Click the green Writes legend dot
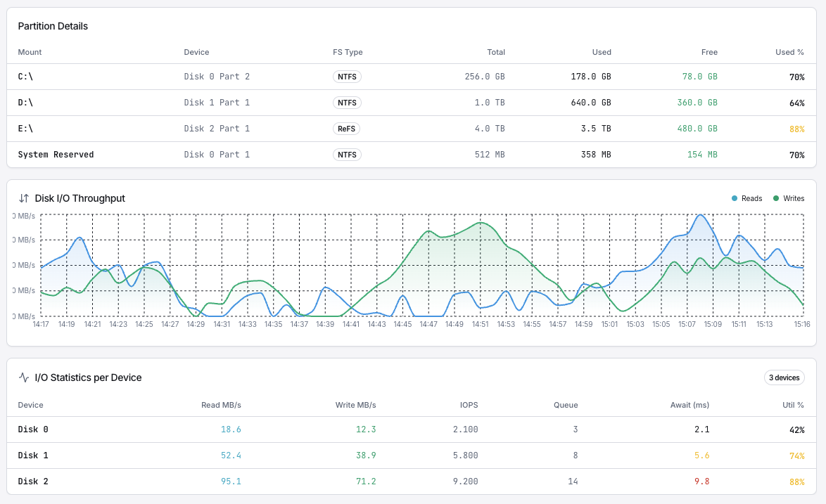Screen dimensions: 826x504 click(x=777, y=198)
